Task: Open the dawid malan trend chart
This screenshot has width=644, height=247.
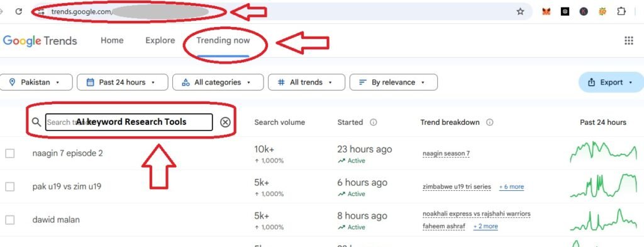Action: point(604,220)
